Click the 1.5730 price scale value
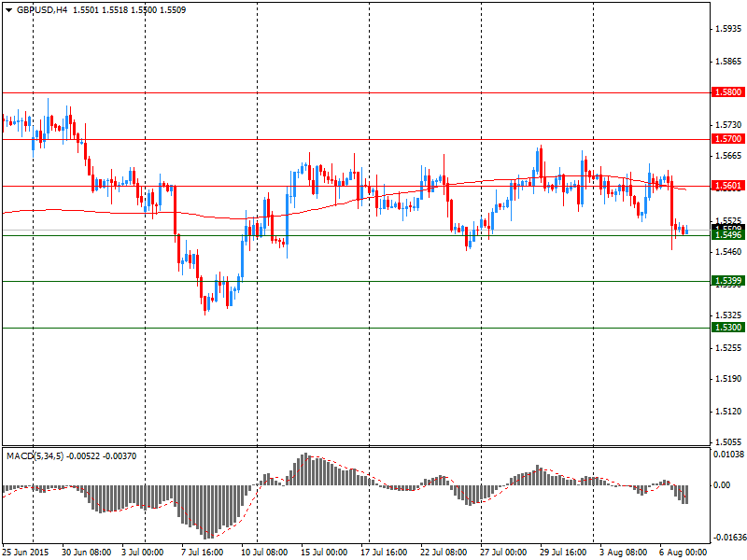Viewport: 747px width, 560px height. pos(728,125)
